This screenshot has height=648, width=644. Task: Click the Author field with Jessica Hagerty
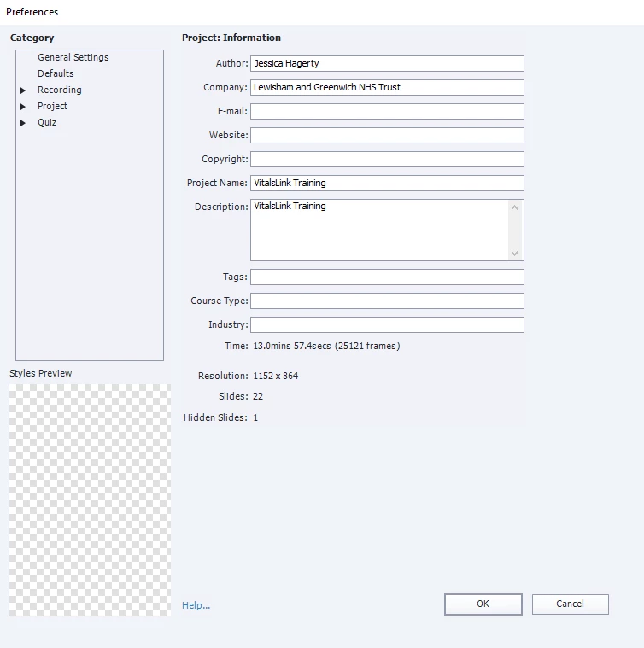tap(387, 64)
